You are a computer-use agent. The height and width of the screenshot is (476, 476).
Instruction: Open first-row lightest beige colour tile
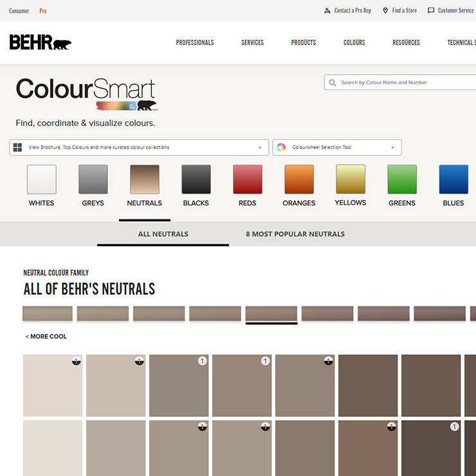pyautogui.click(x=53, y=385)
